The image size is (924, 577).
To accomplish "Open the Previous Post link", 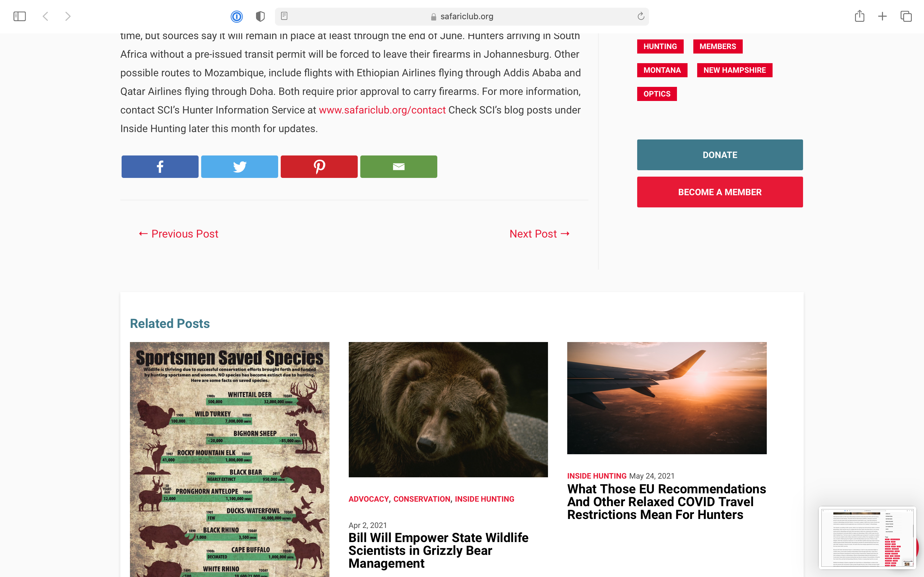I will (x=178, y=234).
